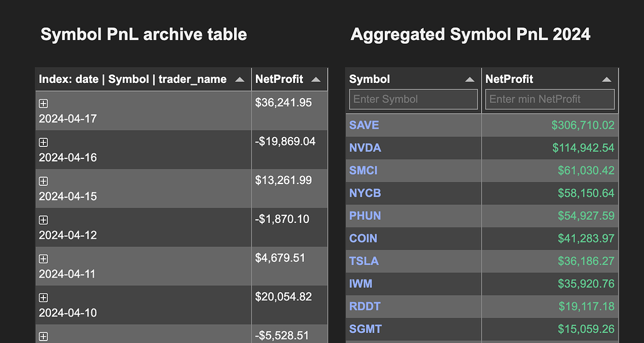The image size is (644, 343).
Task: Sort aggregated table NetProfit arrow
Action: coord(607,80)
